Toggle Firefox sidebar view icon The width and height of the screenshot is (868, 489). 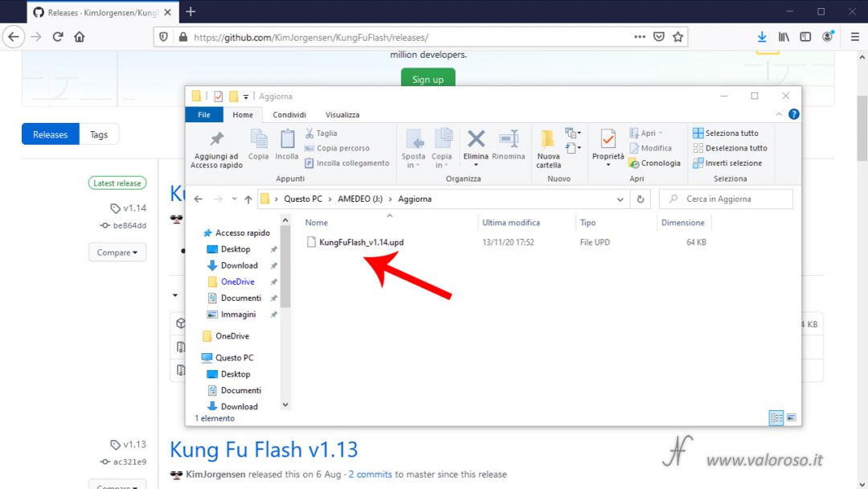click(805, 37)
